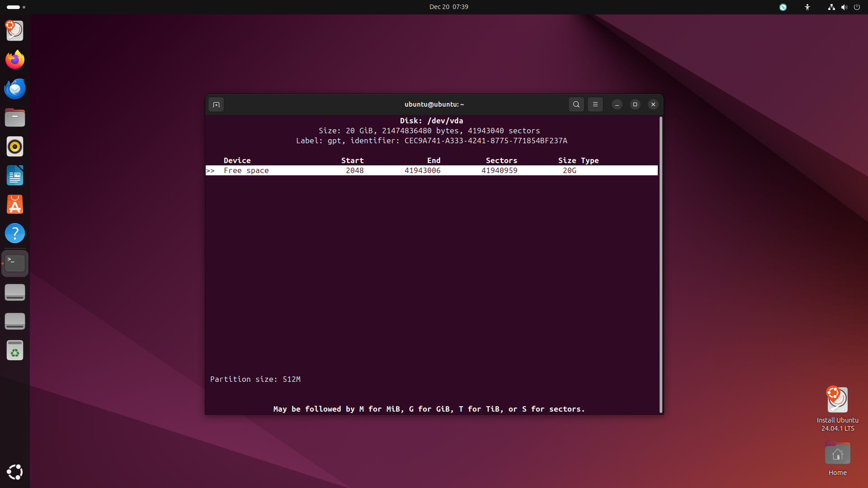The width and height of the screenshot is (868, 488).
Task: Click the 20G size value
Action: (569, 170)
